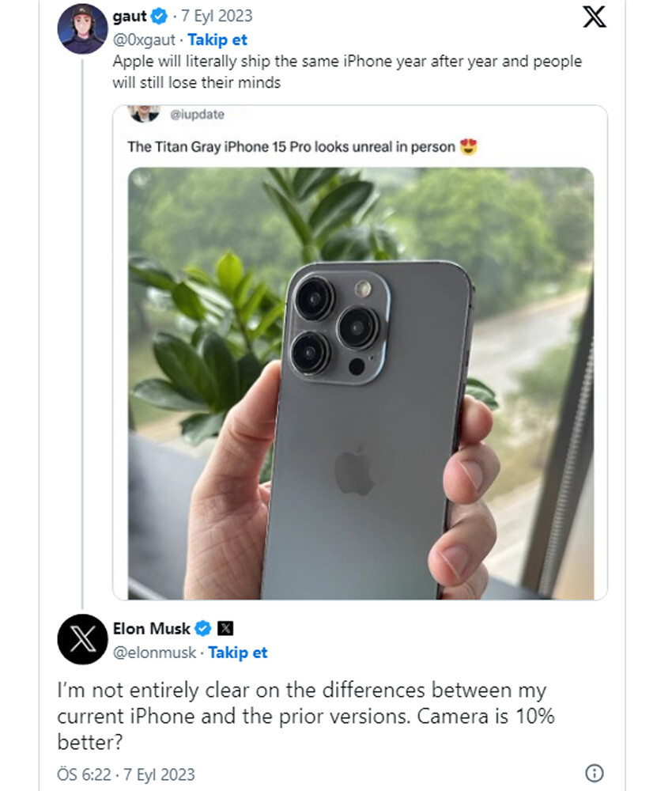Follow gaut using the 'Takip et' link
The width and height of the screenshot is (672, 791).
point(217,40)
